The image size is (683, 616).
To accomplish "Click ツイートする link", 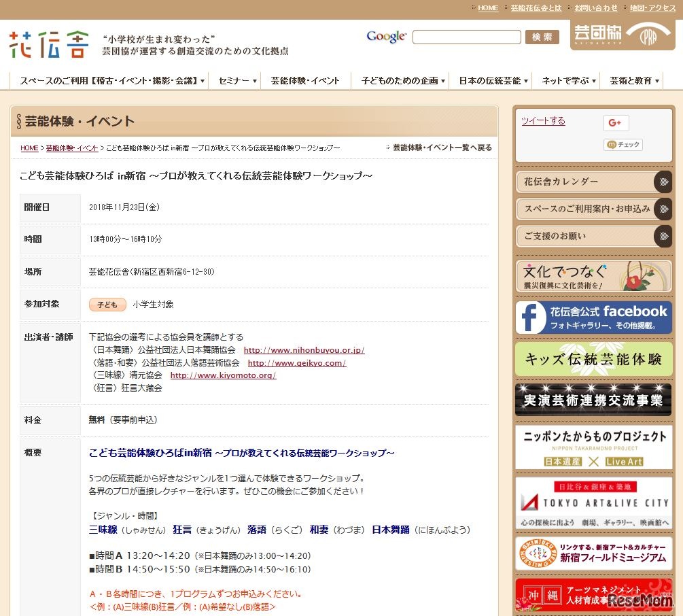I will pyautogui.click(x=543, y=121).
